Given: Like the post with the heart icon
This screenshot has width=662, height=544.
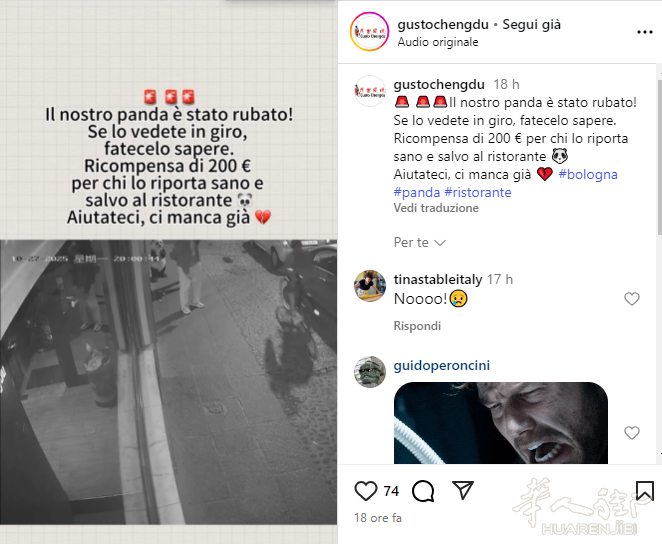Looking at the screenshot, I should (366, 491).
